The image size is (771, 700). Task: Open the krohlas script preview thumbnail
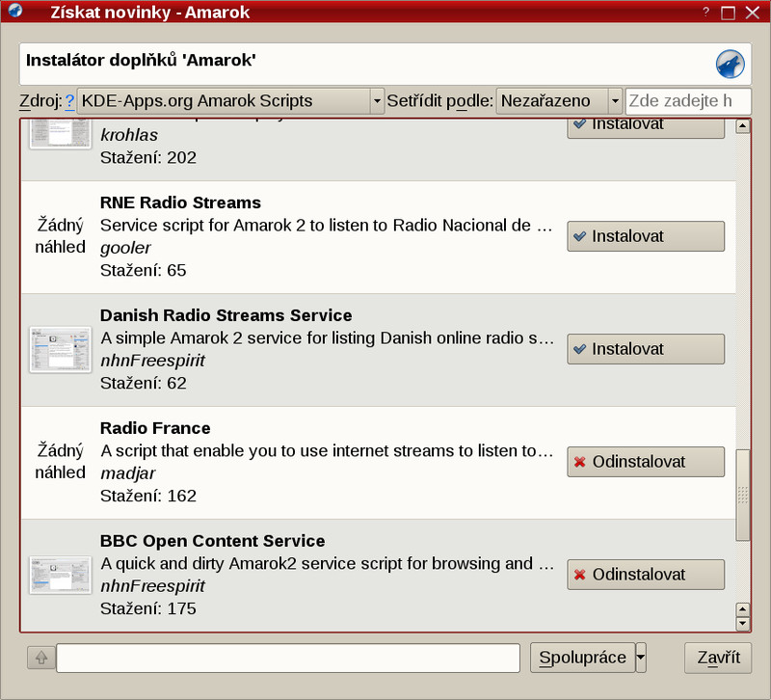point(61,133)
